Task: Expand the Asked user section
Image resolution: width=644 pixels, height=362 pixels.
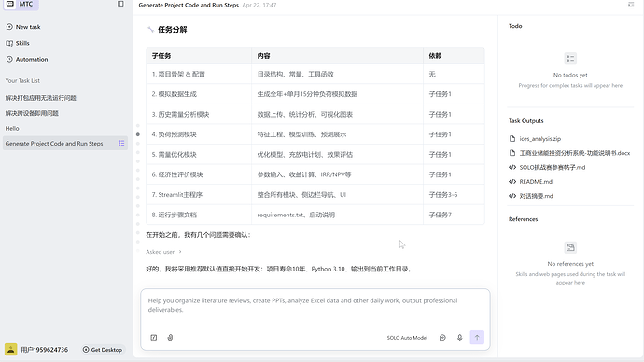Action: (163, 252)
